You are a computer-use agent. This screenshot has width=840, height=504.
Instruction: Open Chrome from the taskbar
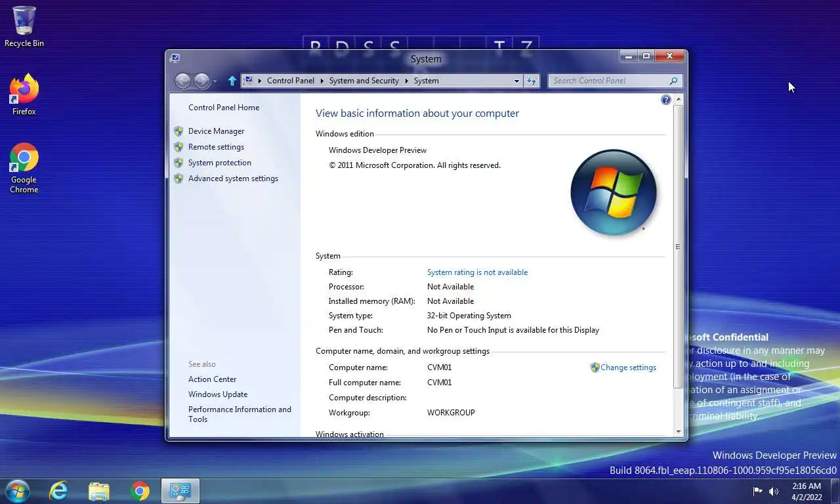click(139, 491)
